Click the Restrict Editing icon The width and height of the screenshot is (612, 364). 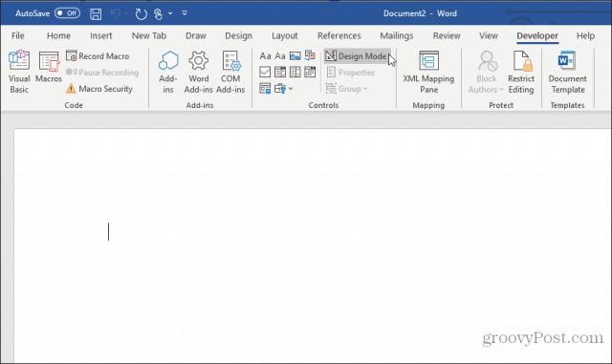click(521, 73)
